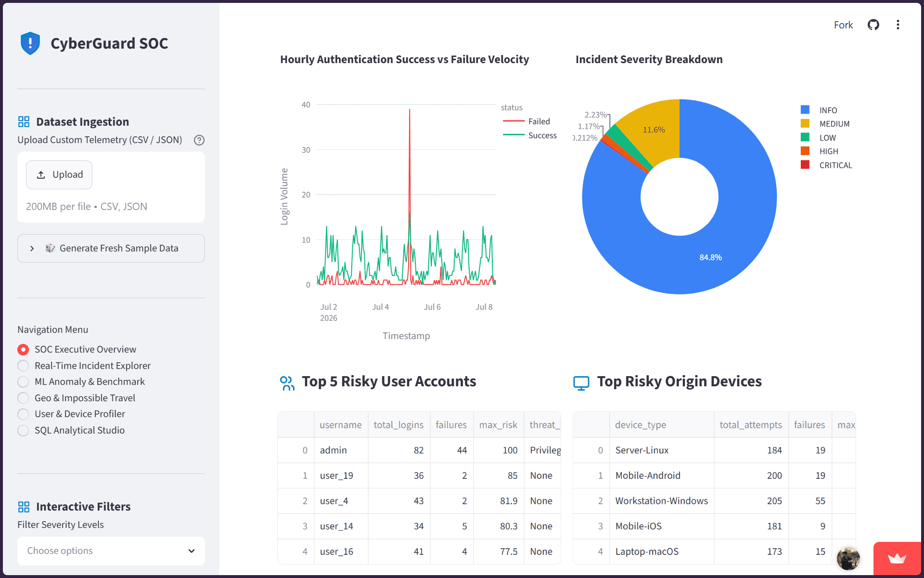Click the user_19 username cell
Image resolution: width=924 pixels, height=578 pixels.
point(341,476)
